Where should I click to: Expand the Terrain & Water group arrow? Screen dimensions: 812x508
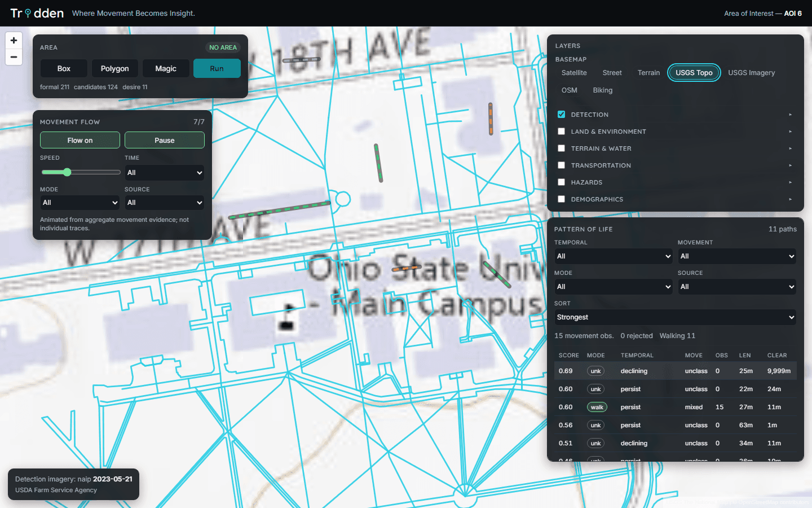tap(791, 148)
